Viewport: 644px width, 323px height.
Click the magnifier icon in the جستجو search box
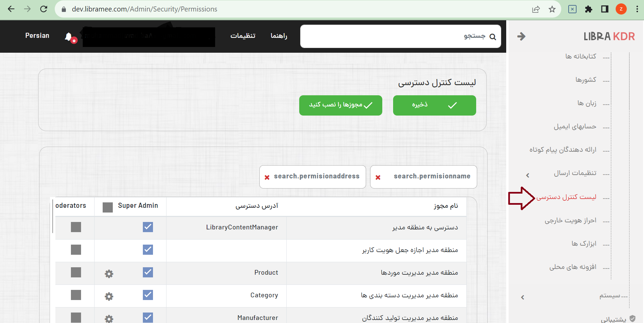[x=493, y=36]
